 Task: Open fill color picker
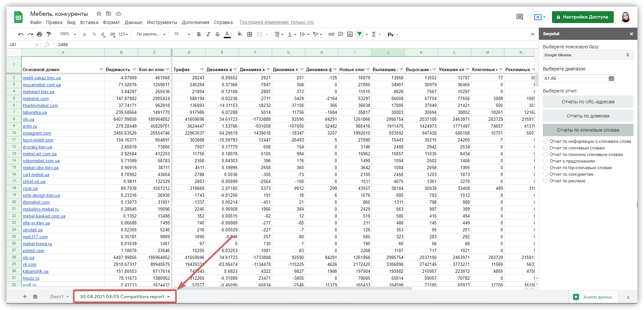point(240,34)
